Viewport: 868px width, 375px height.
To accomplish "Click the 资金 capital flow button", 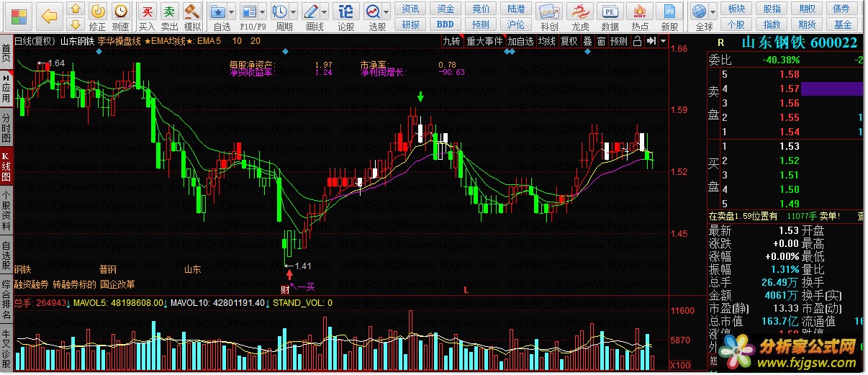I will pos(446,9).
